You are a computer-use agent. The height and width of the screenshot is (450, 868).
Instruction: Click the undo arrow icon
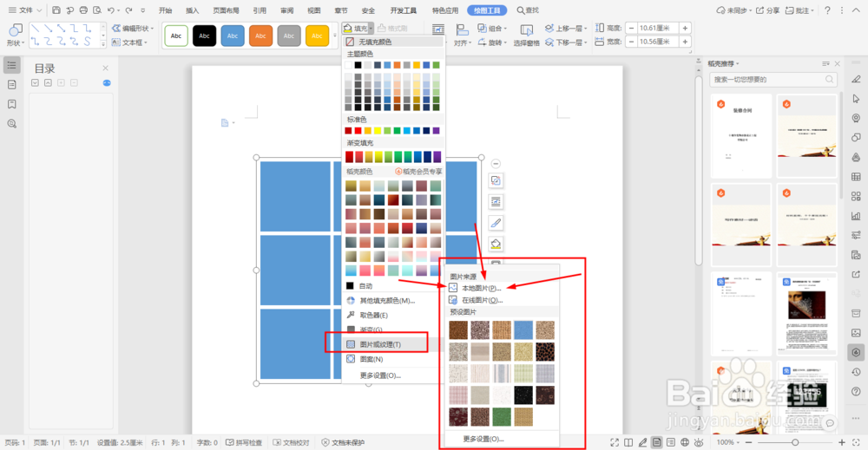click(x=111, y=10)
